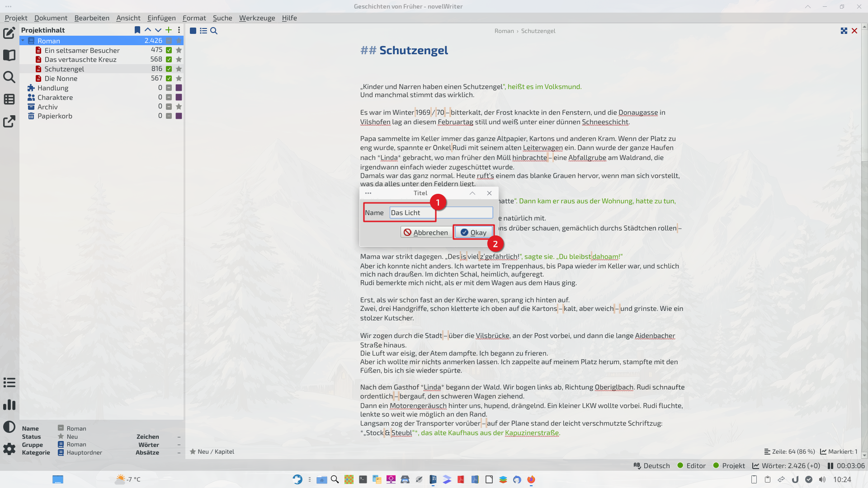
Task: Open the project tree three-dot options menu
Action: pyautogui.click(x=179, y=30)
